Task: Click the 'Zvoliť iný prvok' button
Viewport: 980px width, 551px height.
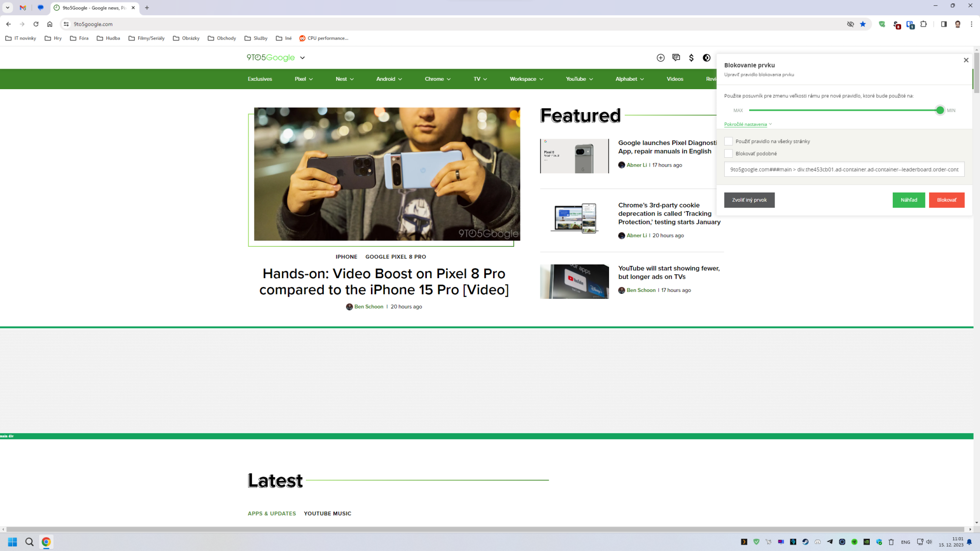Action: click(749, 200)
